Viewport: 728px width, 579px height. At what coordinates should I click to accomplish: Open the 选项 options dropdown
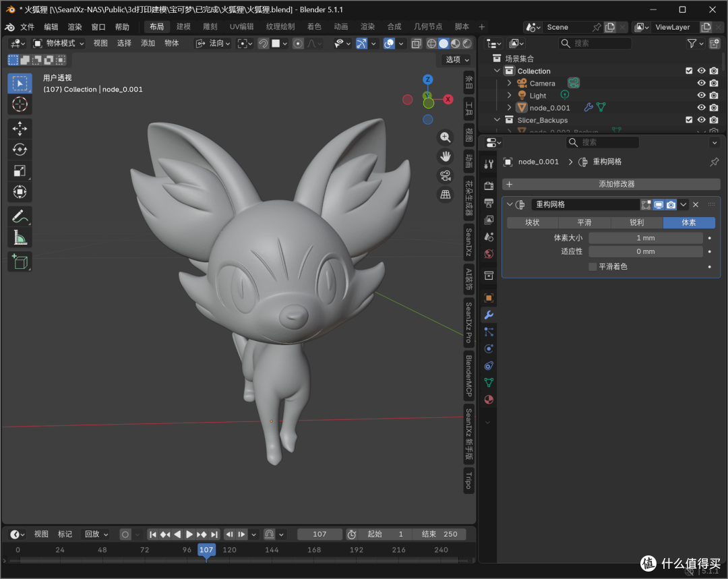(457, 59)
